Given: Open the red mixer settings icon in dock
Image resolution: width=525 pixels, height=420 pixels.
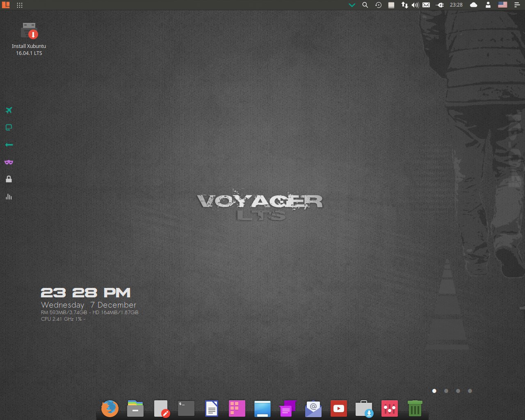Looking at the screenshot, I should pos(389,409).
